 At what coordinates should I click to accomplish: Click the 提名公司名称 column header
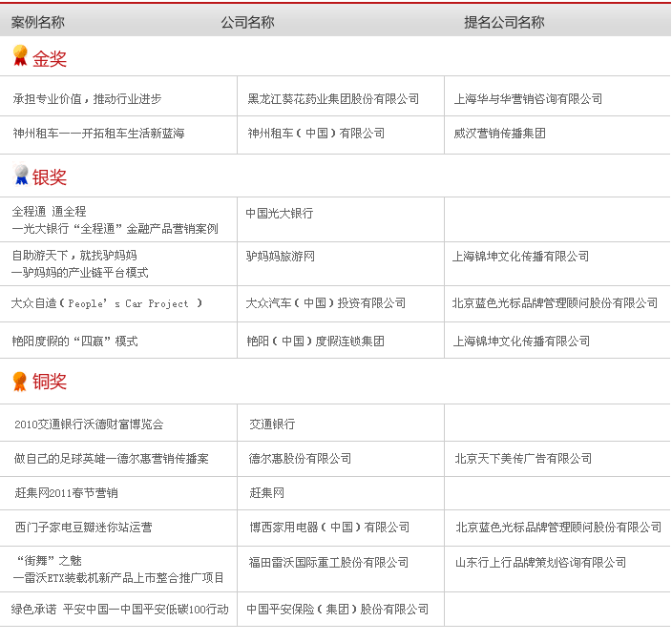504,22
